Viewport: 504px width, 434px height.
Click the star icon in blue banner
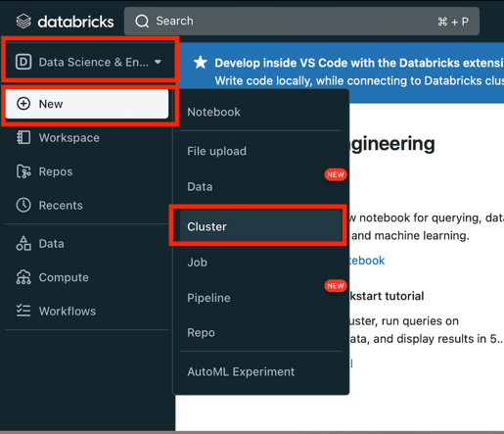(200, 63)
